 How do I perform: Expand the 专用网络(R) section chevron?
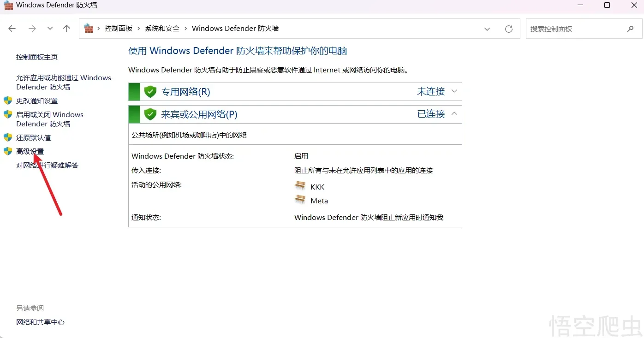[x=454, y=91]
